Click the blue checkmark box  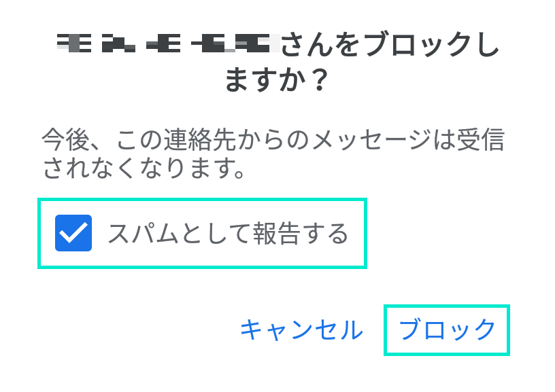(73, 233)
